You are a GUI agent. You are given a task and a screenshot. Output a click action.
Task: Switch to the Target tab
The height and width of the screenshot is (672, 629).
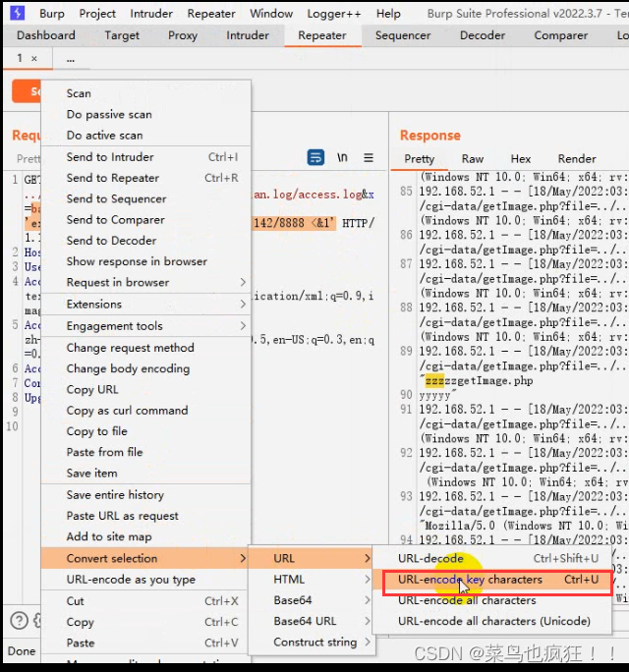coord(122,35)
